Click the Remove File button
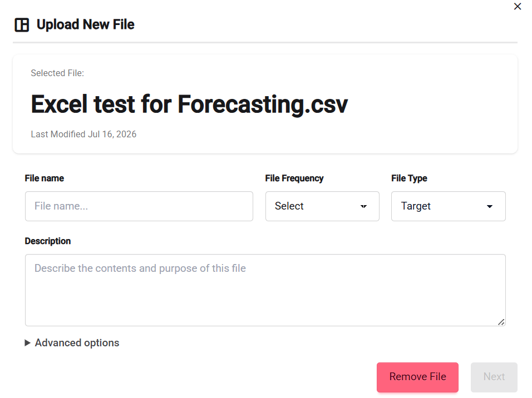The image size is (532, 398). coord(417,377)
